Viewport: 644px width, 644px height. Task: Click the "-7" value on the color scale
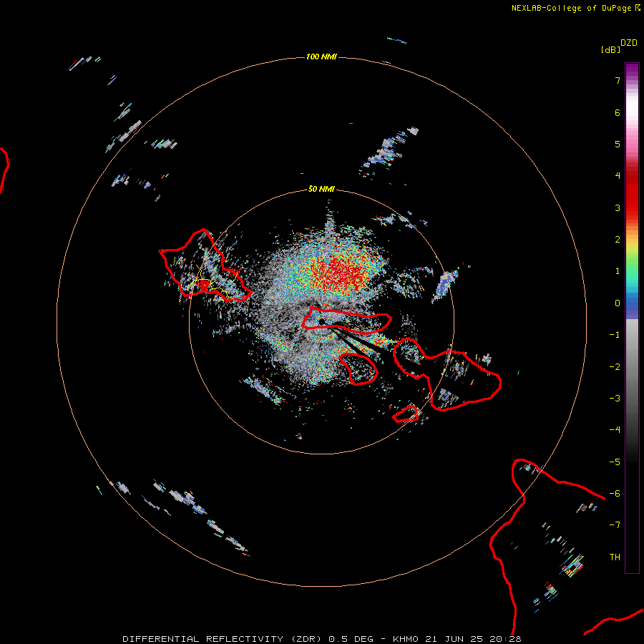(x=615, y=525)
